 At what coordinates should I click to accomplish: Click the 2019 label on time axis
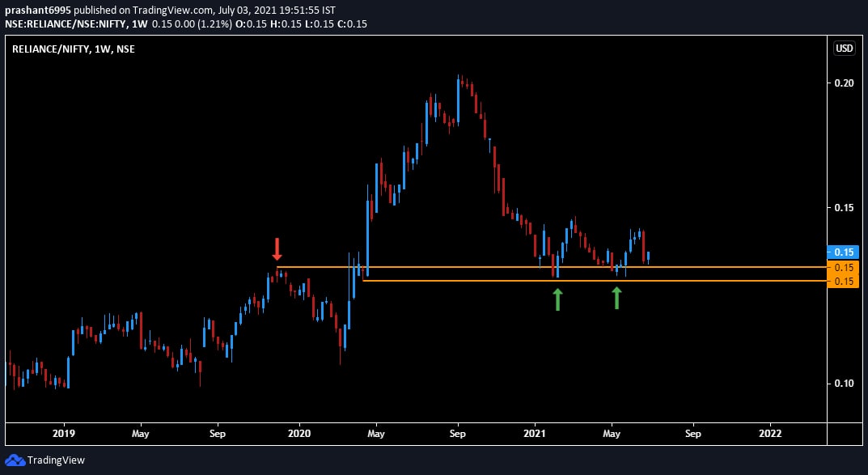[64, 434]
